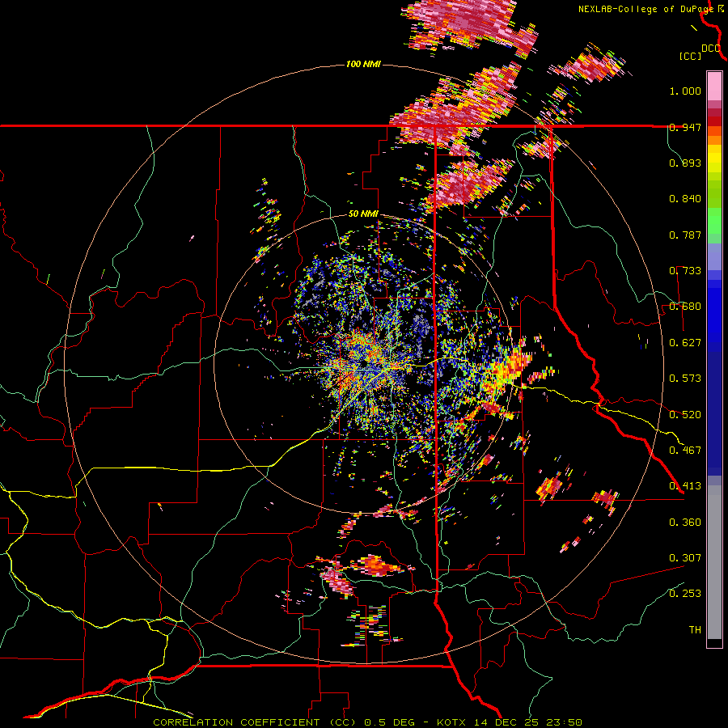Click the bright green segment of the color bar
Image resolution: width=728 pixels, height=728 pixels.
pyautogui.click(x=714, y=221)
